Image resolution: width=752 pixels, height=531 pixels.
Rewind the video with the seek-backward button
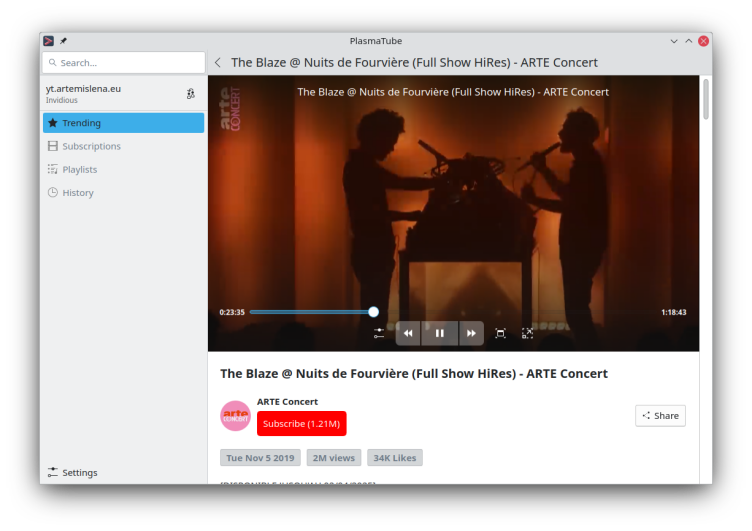[x=408, y=333]
